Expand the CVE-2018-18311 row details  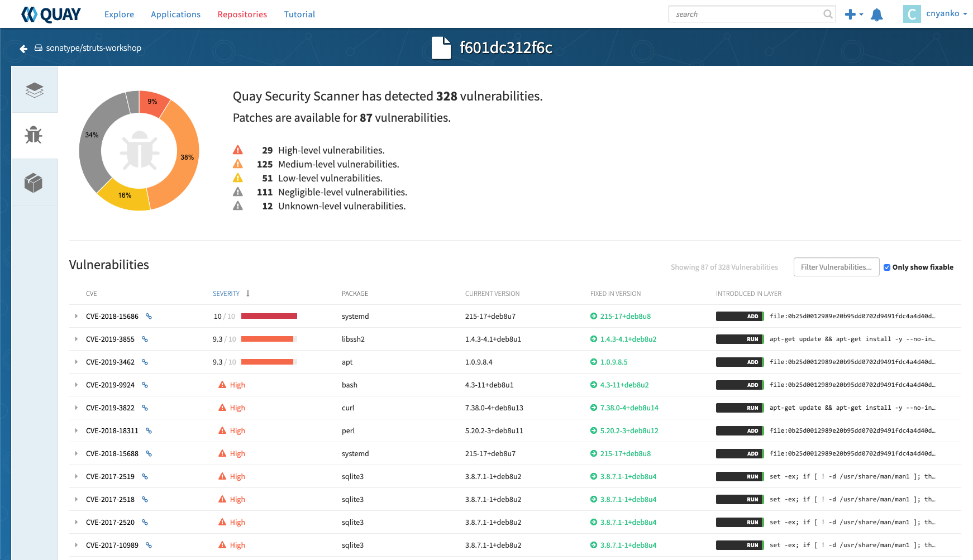(77, 430)
